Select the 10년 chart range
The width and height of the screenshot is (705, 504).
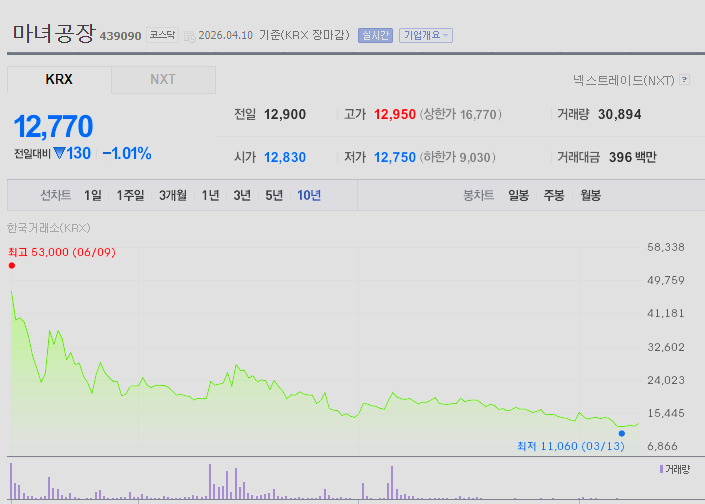click(x=309, y=195)
